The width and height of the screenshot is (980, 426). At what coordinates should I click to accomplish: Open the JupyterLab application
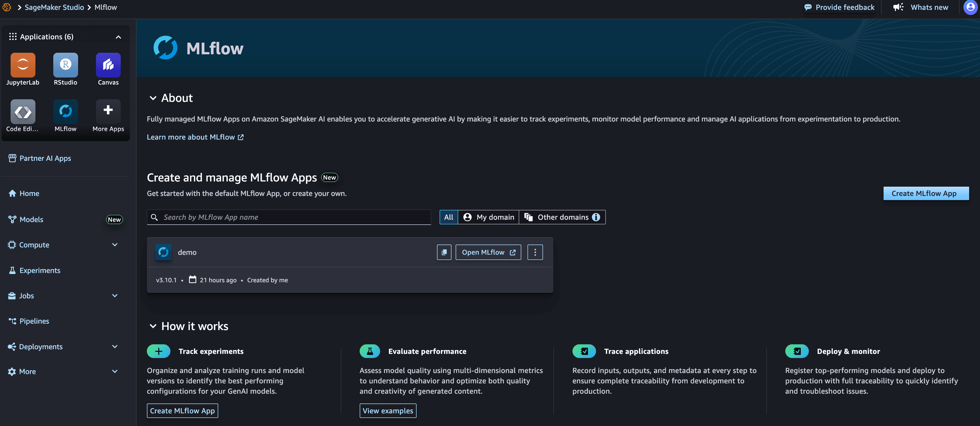(23, 65)
